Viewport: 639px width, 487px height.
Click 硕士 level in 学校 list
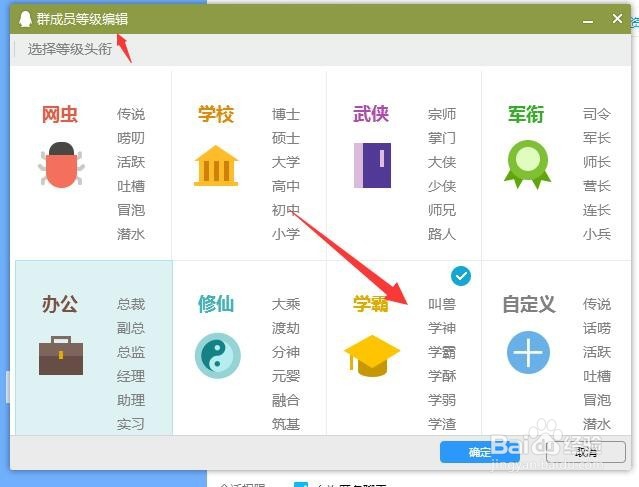(286, 138)
